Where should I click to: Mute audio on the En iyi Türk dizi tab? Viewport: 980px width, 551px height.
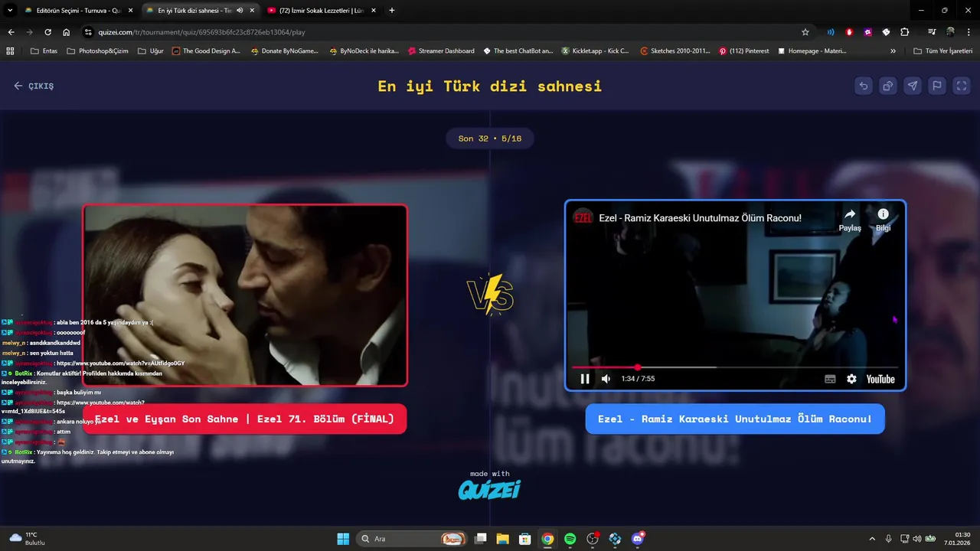pos(240,11)
